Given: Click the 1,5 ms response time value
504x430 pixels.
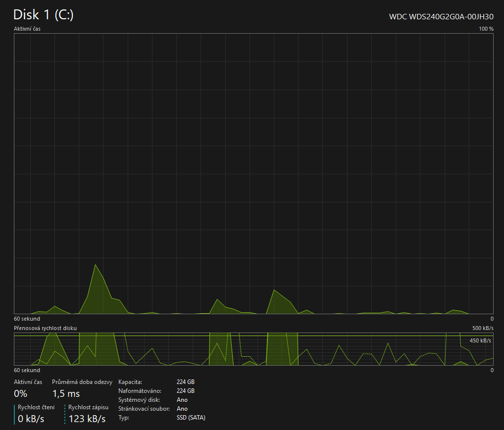Looking at the screenshot, I should [x=66, y=394].
